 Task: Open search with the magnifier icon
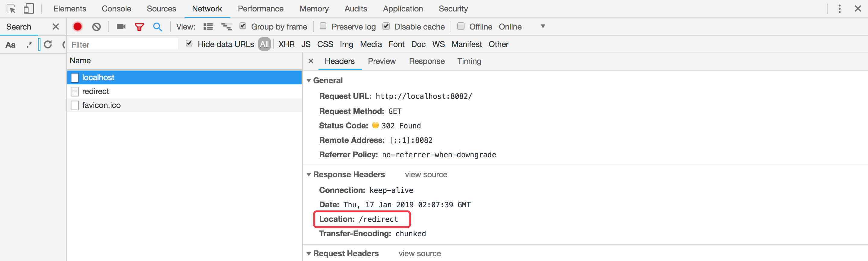(157, 27)
